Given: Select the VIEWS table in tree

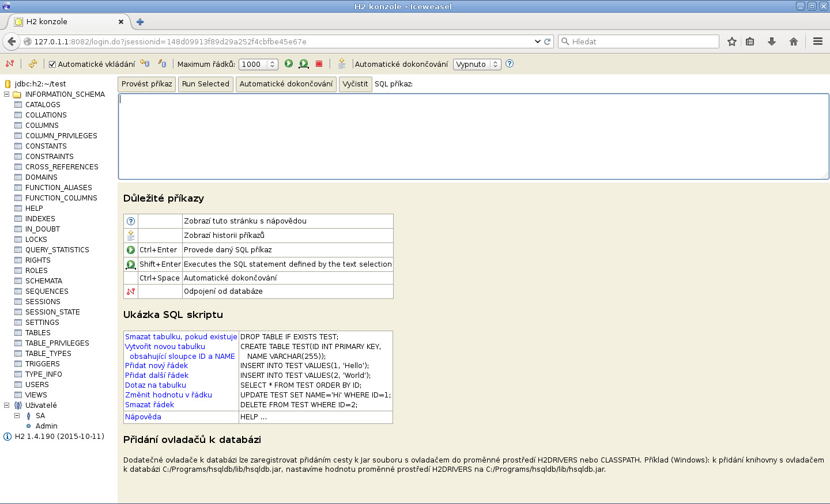Looking at the screenshot, I should [x=36, y=395].
